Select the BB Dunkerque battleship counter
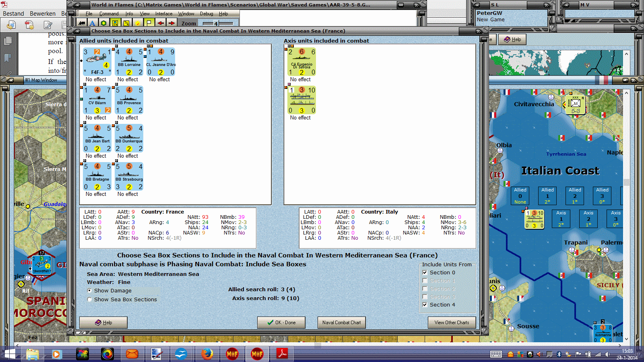Image resolution: width=644 pixels, height=362 pixels. pyautogui.click(x=129, y=138)
